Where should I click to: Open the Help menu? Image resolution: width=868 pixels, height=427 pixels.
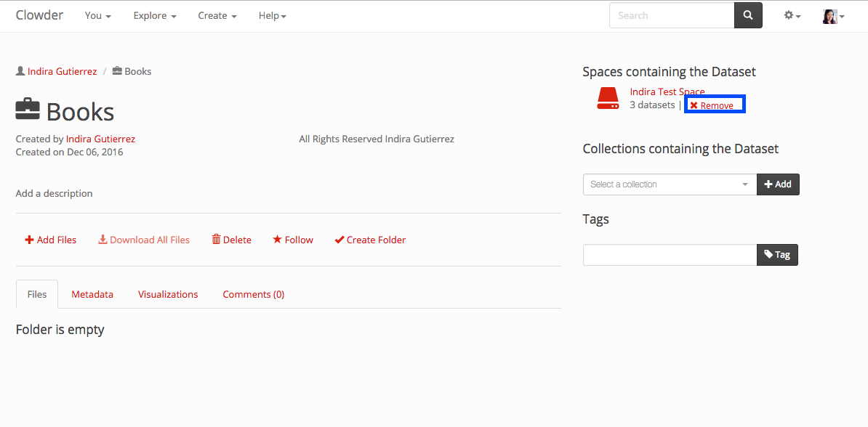273,15
